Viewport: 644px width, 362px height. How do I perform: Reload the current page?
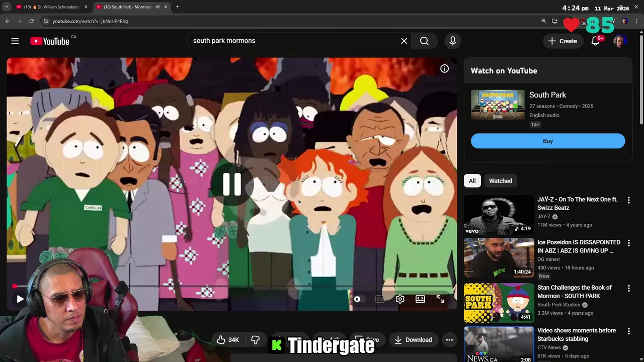click(x=31, y=21)
